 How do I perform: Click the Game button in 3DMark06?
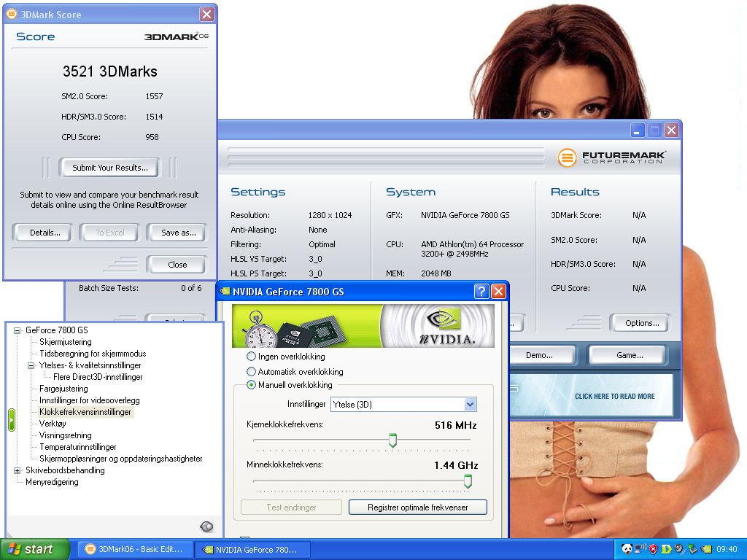click(x=629, y=355)
